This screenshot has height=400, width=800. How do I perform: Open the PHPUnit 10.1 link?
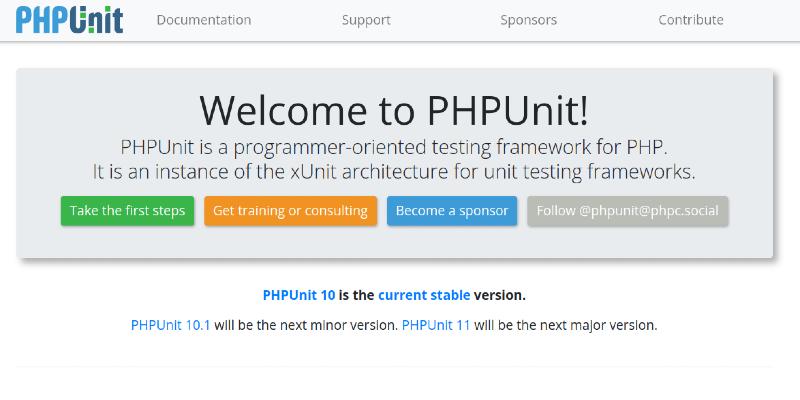click(x=171, y=325)
